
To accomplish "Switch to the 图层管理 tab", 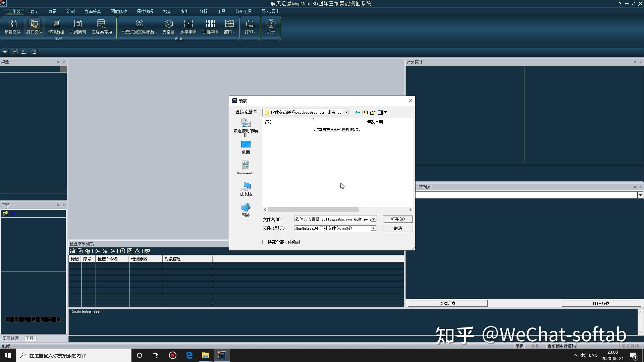I will click(11, 338).
